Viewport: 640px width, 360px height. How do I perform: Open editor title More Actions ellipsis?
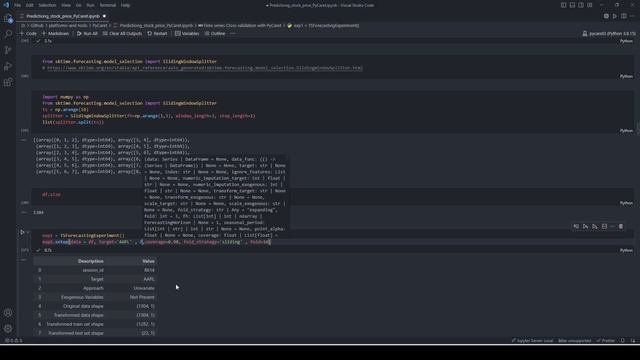click(x=632, y=16)
